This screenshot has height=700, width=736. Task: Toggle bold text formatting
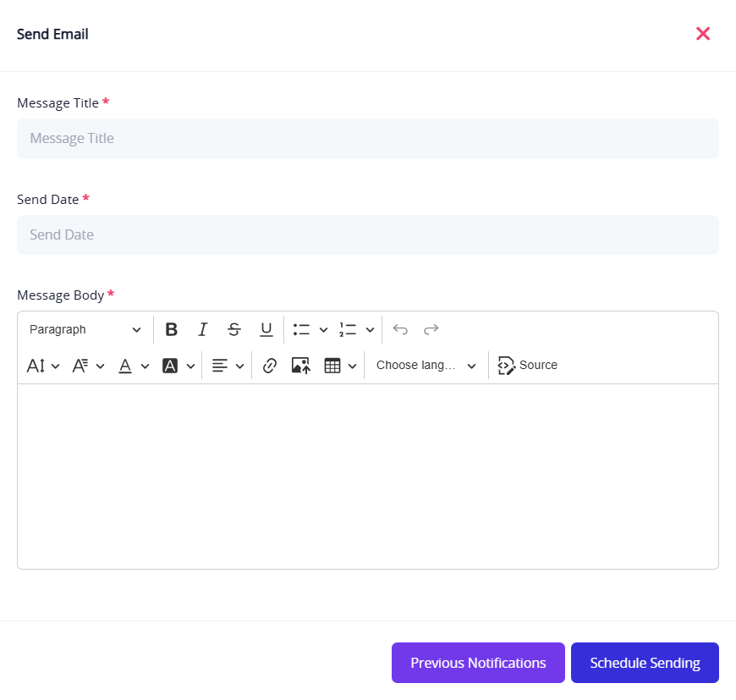(172, 329)
